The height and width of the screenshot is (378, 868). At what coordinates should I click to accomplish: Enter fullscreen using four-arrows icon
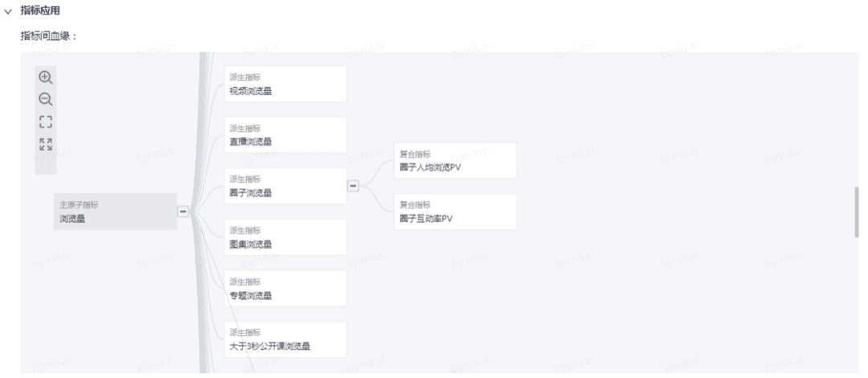click(45, 145)
